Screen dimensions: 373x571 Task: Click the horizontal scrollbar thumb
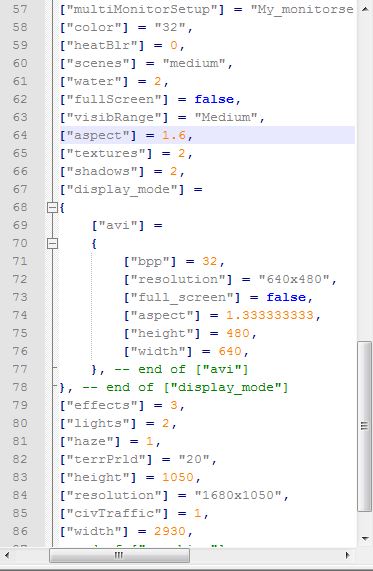click(119, 555)
